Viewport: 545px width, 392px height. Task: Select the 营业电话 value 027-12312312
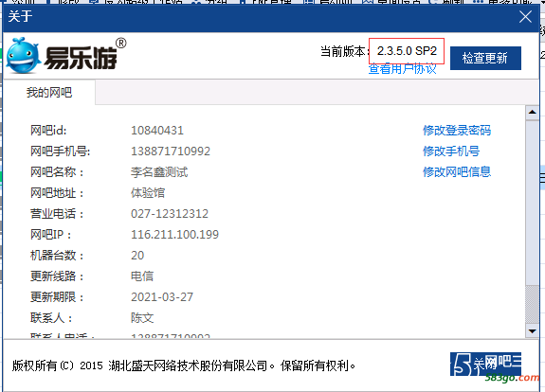pyautogui.click(x=170, y=214)
